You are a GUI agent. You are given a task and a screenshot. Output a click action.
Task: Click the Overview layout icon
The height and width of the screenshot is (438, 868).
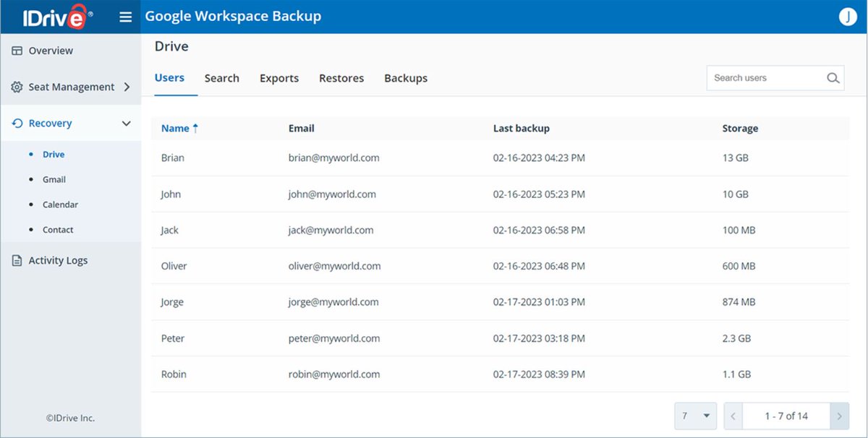pos(17,51)
